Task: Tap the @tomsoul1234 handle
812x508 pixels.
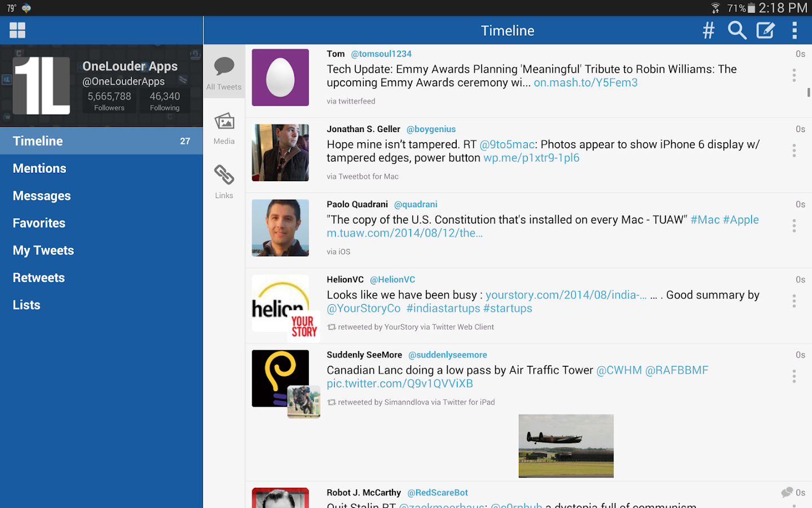Action: [381, 54]
